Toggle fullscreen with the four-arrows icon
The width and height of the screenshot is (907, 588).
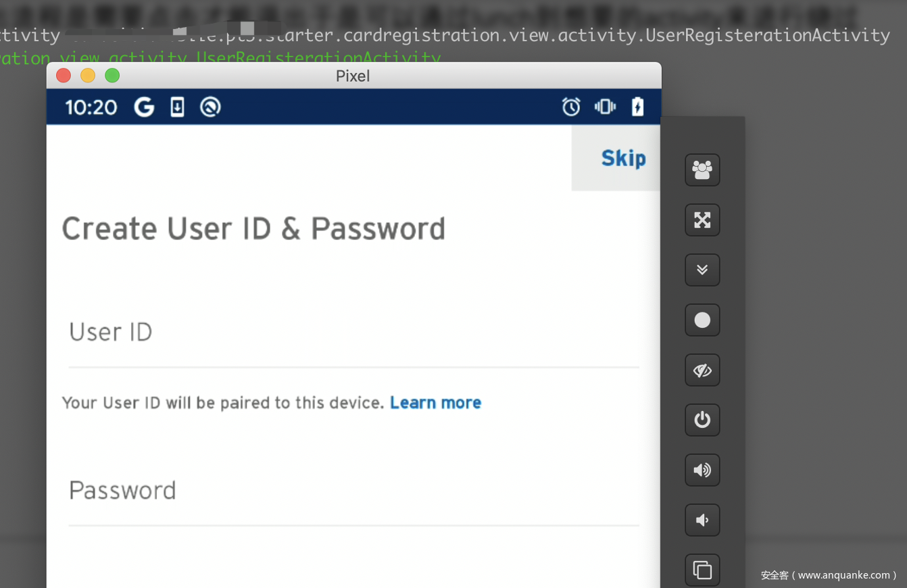[702, 220]
